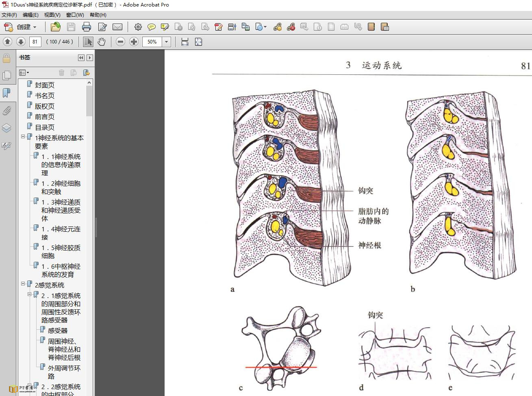Select the 目录页 bookmark
Screen dimensions: 532x396
(45, 127)
